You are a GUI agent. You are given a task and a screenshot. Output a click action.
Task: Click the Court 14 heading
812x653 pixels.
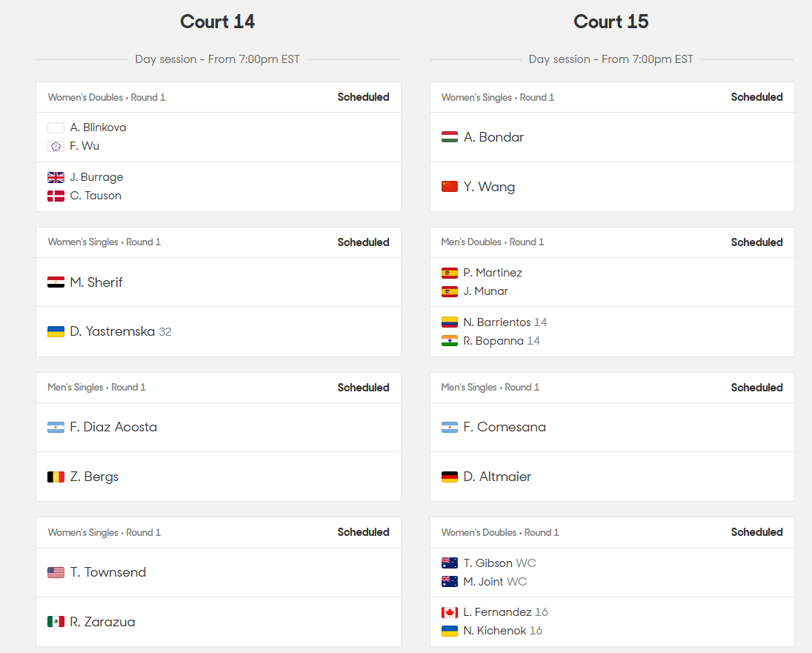pos(218,21)
